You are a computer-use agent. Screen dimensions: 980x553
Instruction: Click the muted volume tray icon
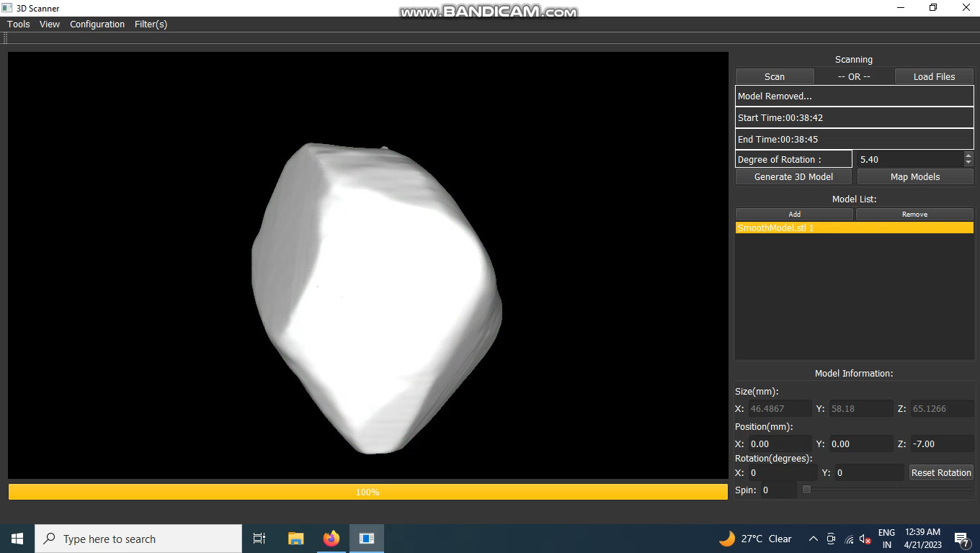865,539
